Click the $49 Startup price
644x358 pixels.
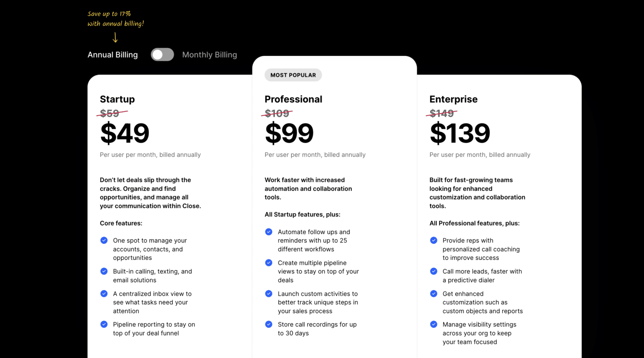(125, 133)
